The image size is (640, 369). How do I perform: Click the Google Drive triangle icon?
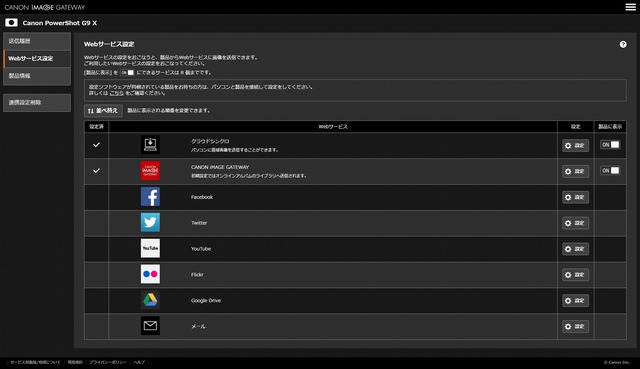pyautogui.click(x=150, y=300)
